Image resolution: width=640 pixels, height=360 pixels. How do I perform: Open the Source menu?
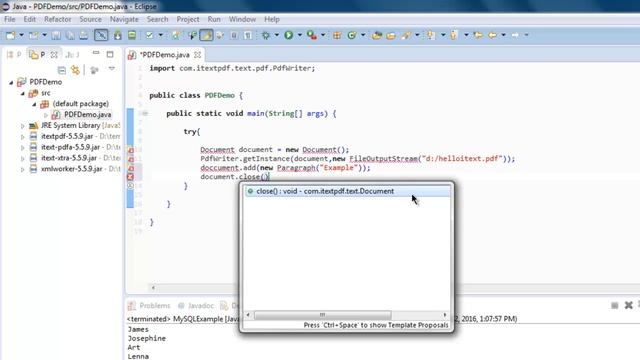coord(90,19)
